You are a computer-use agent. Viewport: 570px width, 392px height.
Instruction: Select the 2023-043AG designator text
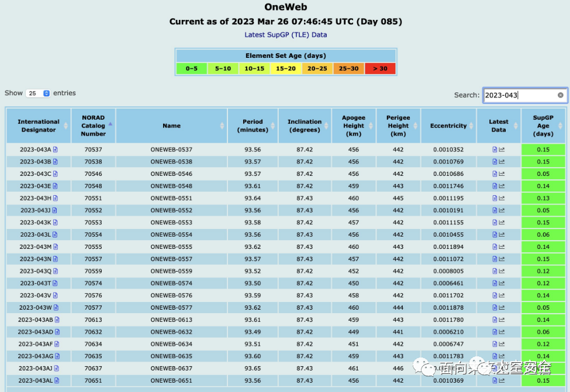pos(36,356)
